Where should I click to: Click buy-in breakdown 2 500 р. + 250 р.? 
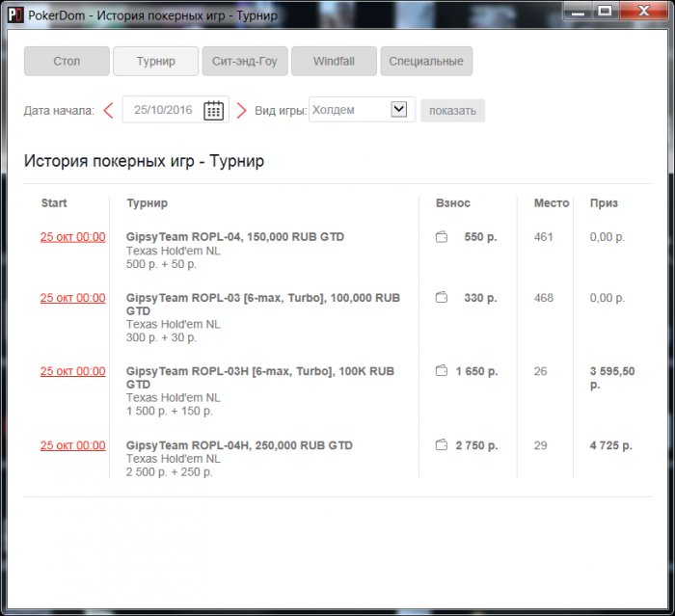169,472
